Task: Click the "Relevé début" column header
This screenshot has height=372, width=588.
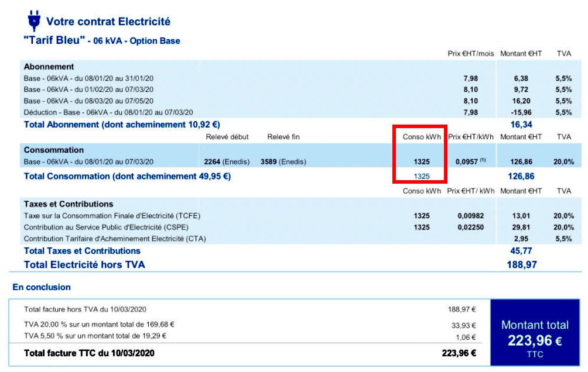Action: (x=227, y=137)
